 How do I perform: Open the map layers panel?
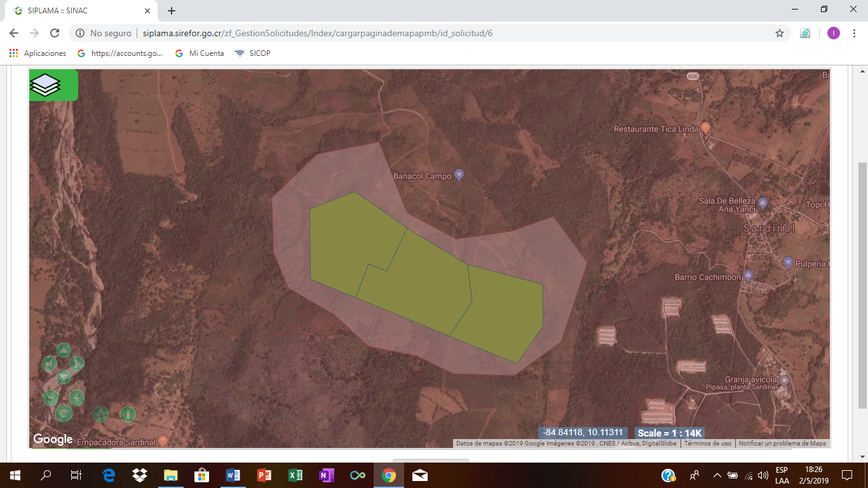click(x=53, y=85)
